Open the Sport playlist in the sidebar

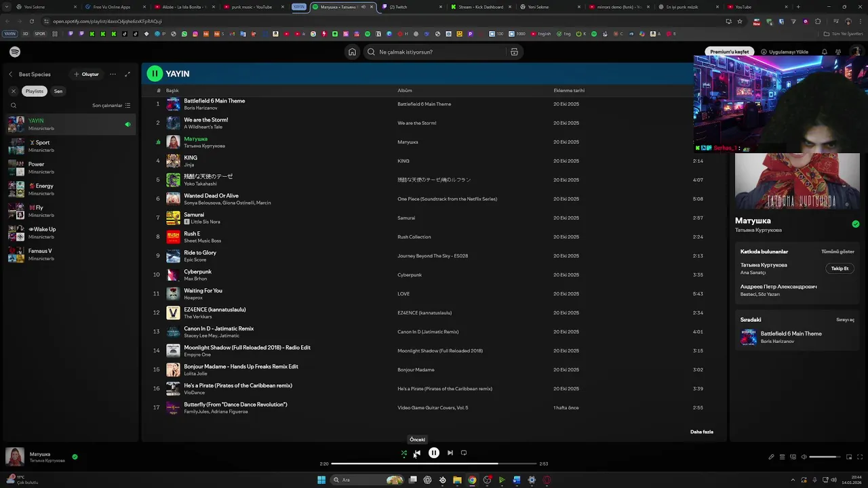(x=69, y=146)
